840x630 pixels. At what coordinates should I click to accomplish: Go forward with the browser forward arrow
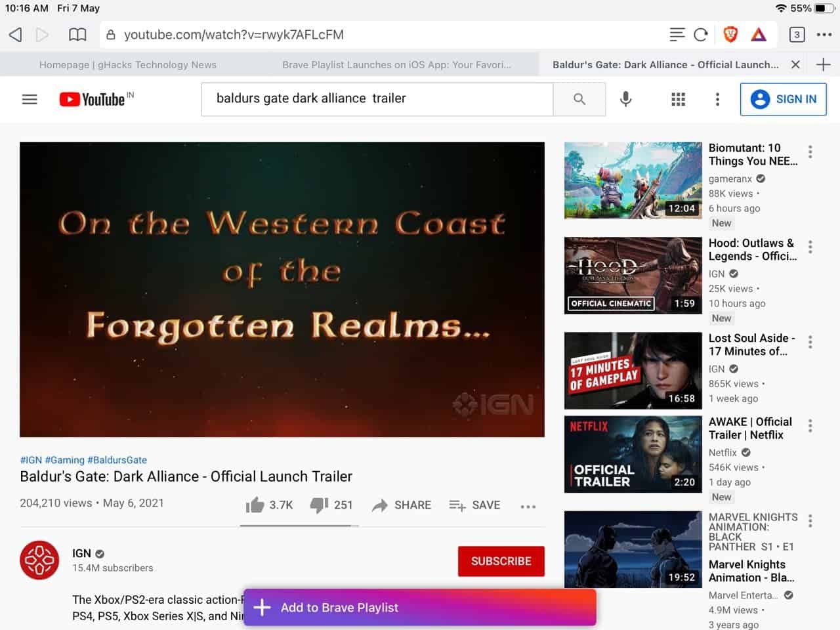[43, 35]
